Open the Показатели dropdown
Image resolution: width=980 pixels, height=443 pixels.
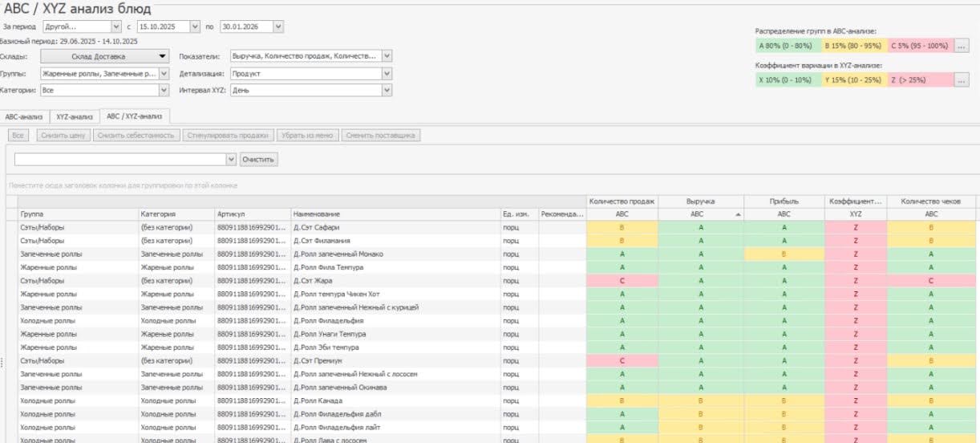[x=387, y=56]
